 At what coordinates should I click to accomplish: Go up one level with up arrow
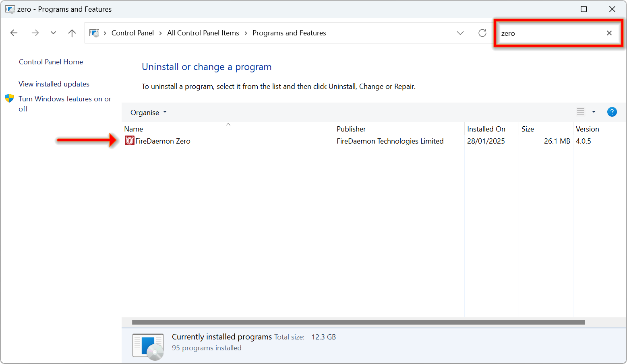tap(72, 33)
